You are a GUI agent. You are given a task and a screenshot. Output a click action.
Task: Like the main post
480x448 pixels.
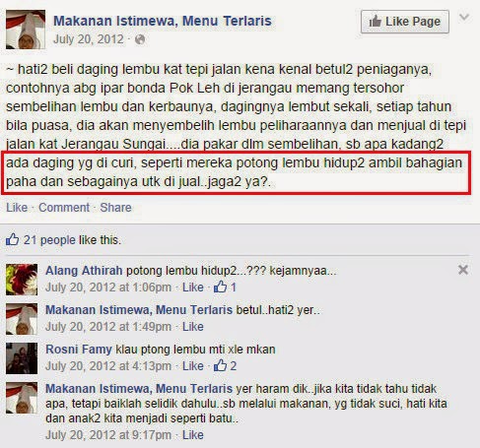pos(17,208)
